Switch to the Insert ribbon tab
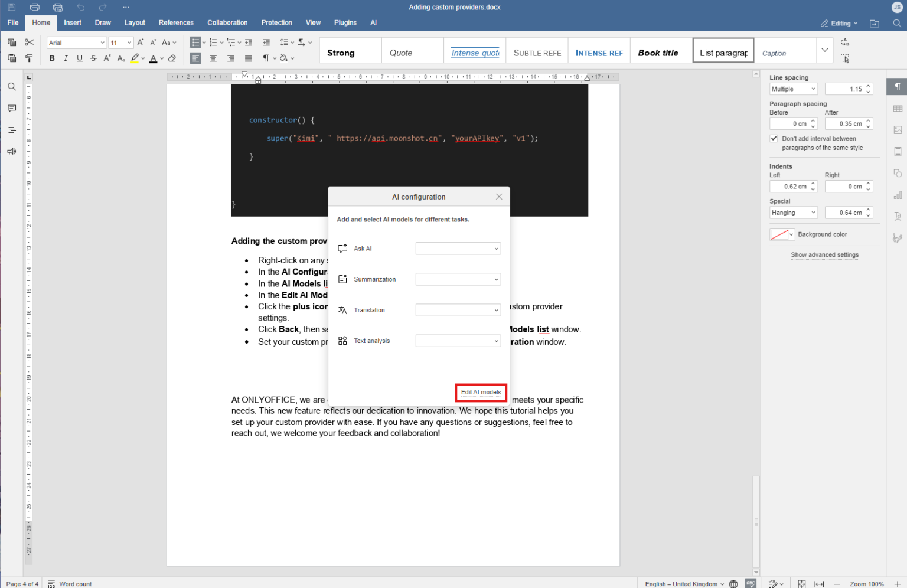Image resolution: width=907 pixels, height=588 pixels. pyautogui.click(x=72, y=22)
